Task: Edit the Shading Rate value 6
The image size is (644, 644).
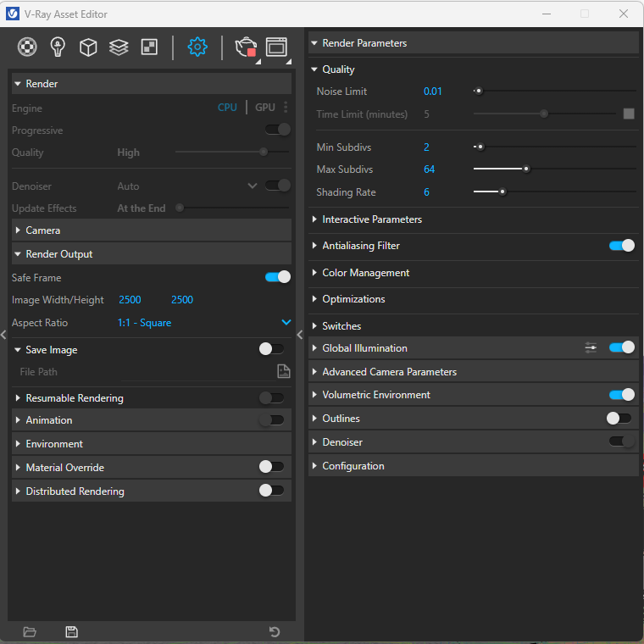Action: 427,192
